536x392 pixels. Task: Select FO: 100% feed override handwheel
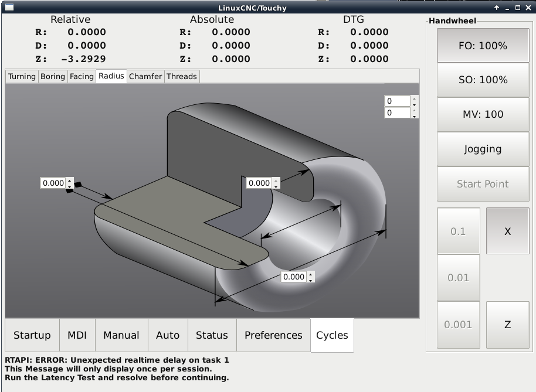point(483,46)
